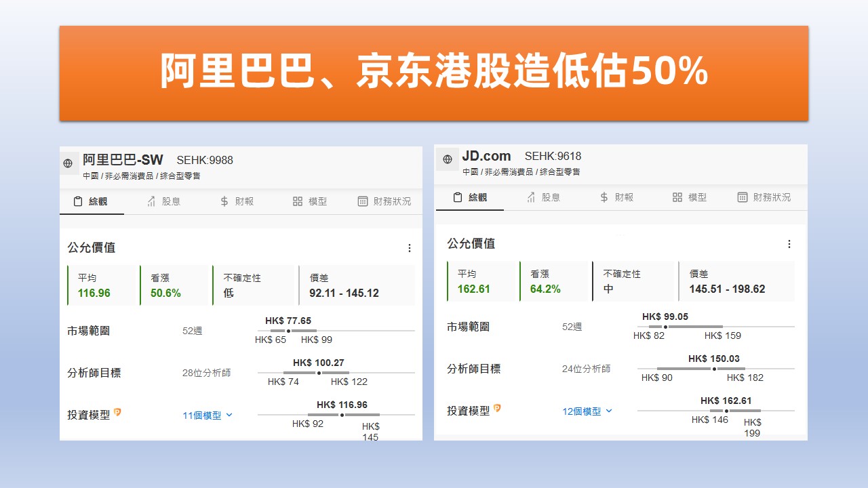Select JD.com 綜觀 tab
868x488 pixels.
pos(470,197)
